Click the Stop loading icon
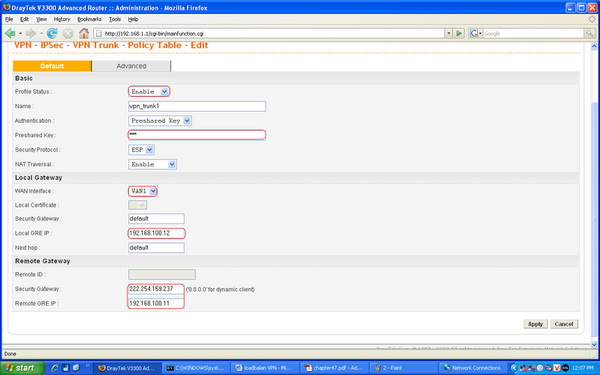This screenshot has width=600, height=375. pyautogui.click(x=68, y=34)
